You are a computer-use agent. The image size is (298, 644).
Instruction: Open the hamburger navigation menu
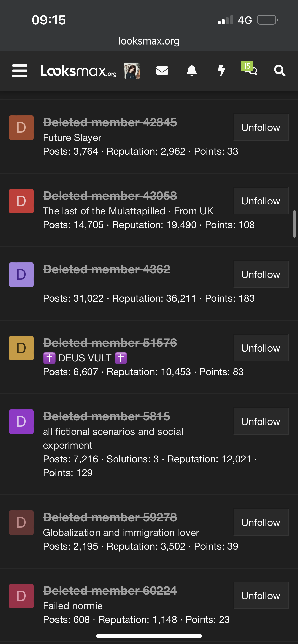[20, 71]
